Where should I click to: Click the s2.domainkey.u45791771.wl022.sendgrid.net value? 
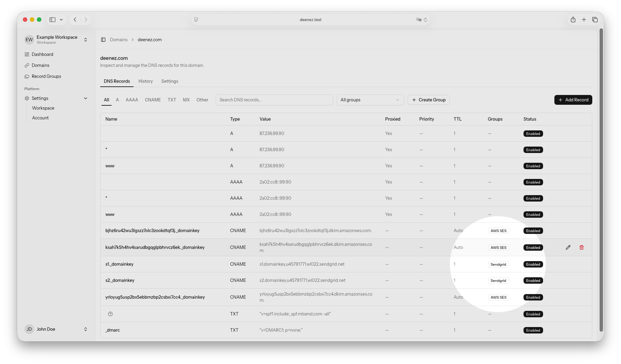(x=302, y=280)
